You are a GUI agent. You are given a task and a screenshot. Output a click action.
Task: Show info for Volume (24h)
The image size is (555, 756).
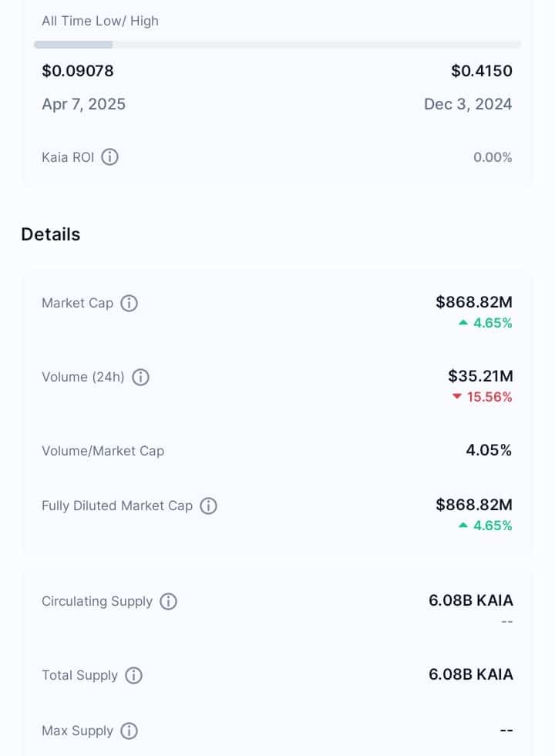tap(140, 377)
